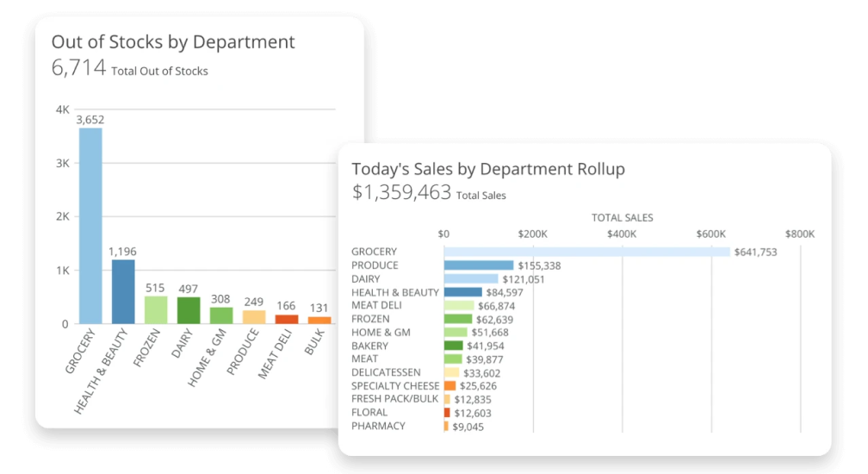Select the dark green DAIRY bar labeled 497
Screen dimensions: 868x474
pyautogui.click(x=189, y=310)
